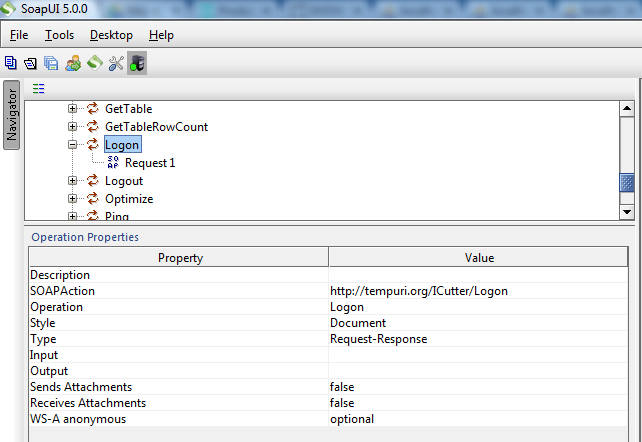The height and width of the screenshot is (442, 642).
Task: Click the New SOAP Project toolbar icon
Action: [x=11, y=63]
